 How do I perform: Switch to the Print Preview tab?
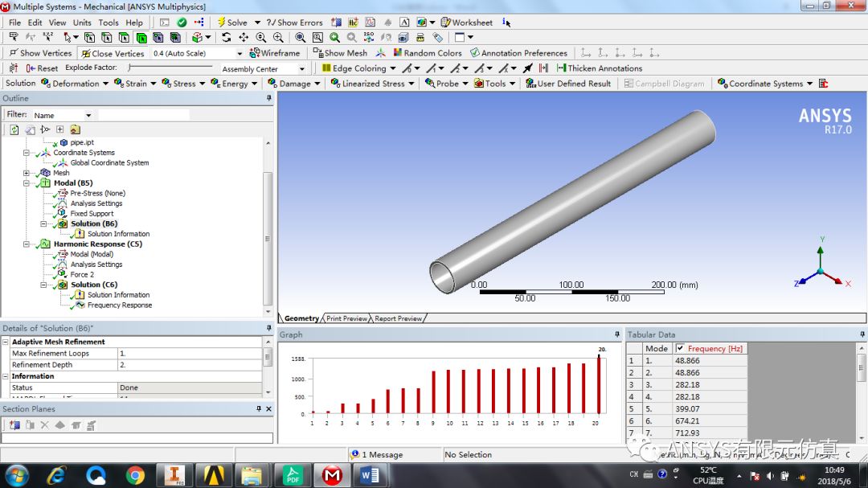click(x=345, y=318)
